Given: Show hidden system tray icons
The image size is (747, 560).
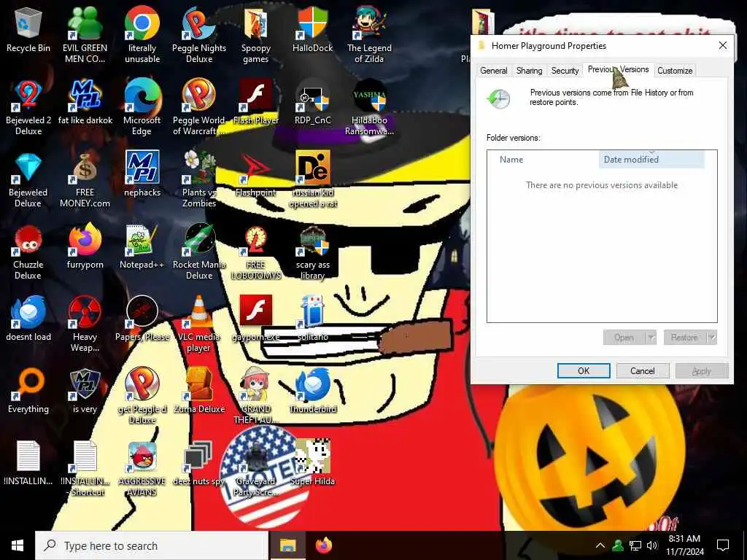Looking at the screenshot, I should [x=600, y=545].
